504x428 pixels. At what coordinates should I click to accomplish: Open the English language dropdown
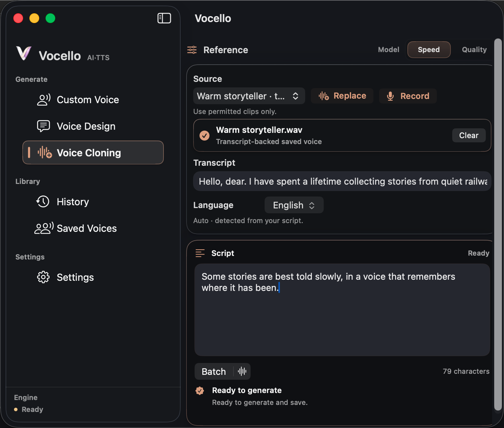click(294, 205)
